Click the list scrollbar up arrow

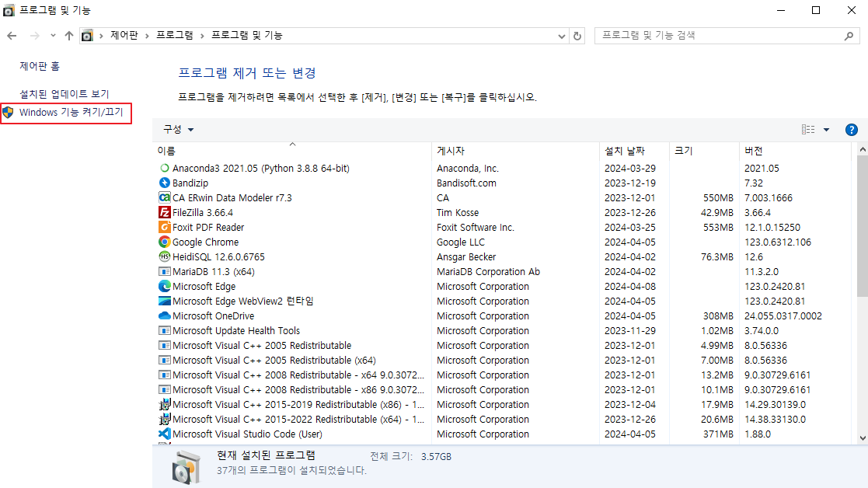click(x=863, y=149)
